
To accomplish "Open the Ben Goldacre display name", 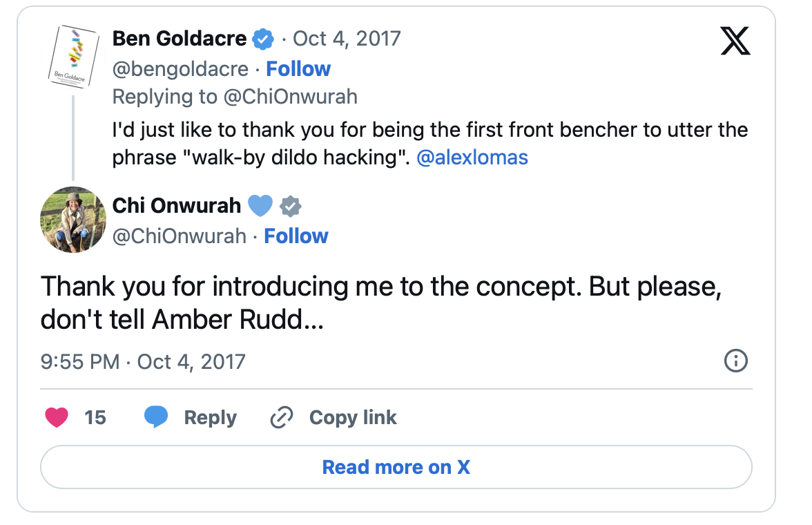I will [180, 39].
